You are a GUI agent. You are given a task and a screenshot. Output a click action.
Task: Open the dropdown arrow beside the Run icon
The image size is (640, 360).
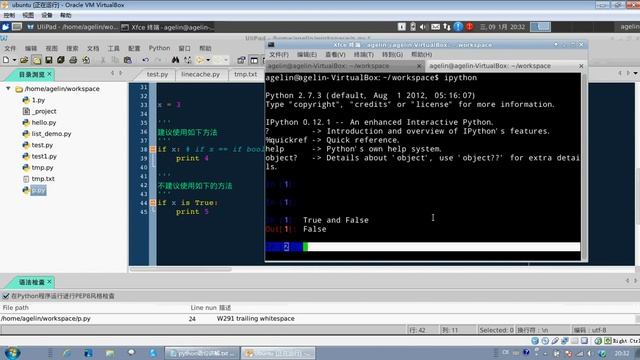pyautogui.click(x=208, y=60)
